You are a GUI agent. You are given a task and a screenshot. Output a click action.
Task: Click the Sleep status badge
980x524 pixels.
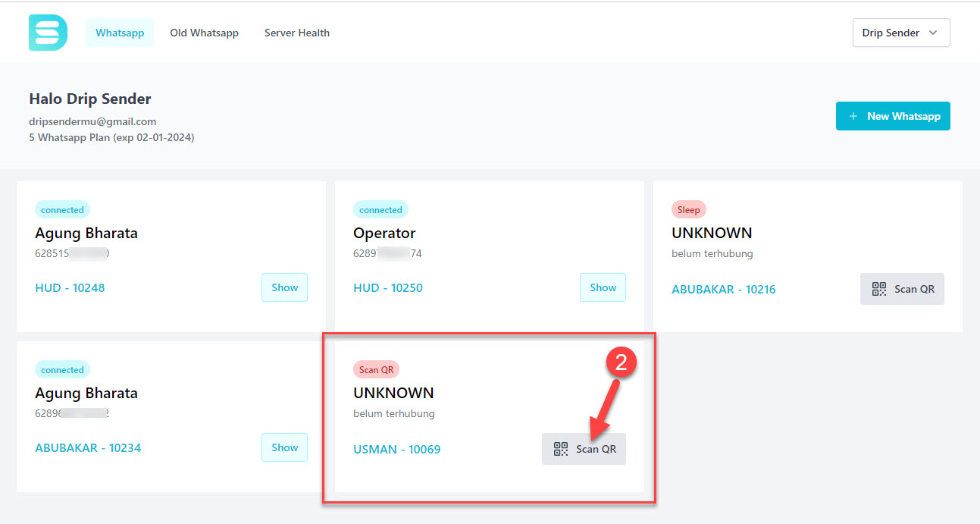pyautogui.click(x=689, y=209)
